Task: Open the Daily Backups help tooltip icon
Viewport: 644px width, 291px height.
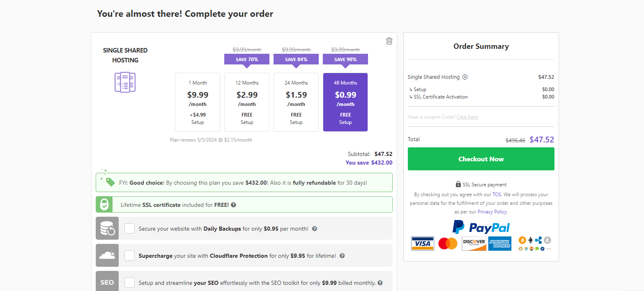Action: [315, 229]
